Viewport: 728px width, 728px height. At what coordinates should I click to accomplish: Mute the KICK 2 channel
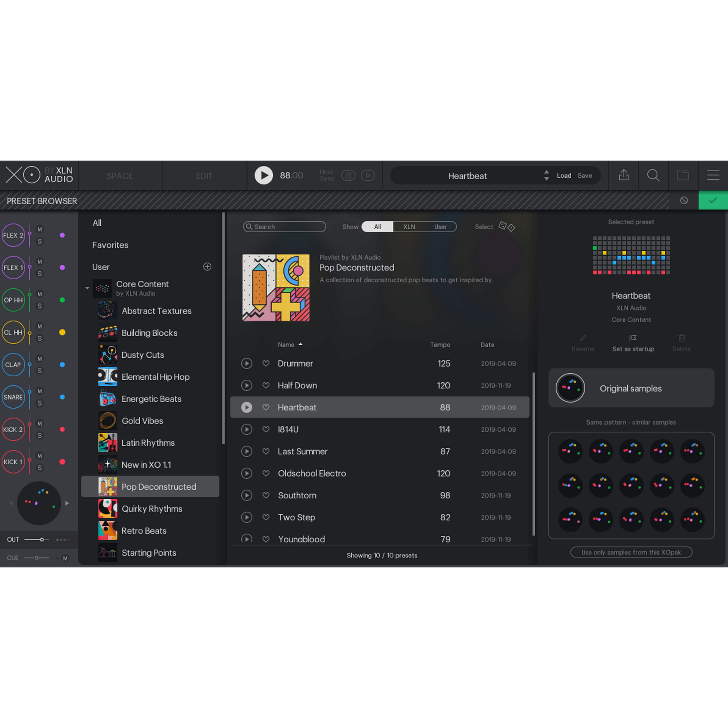click(40, 423)
